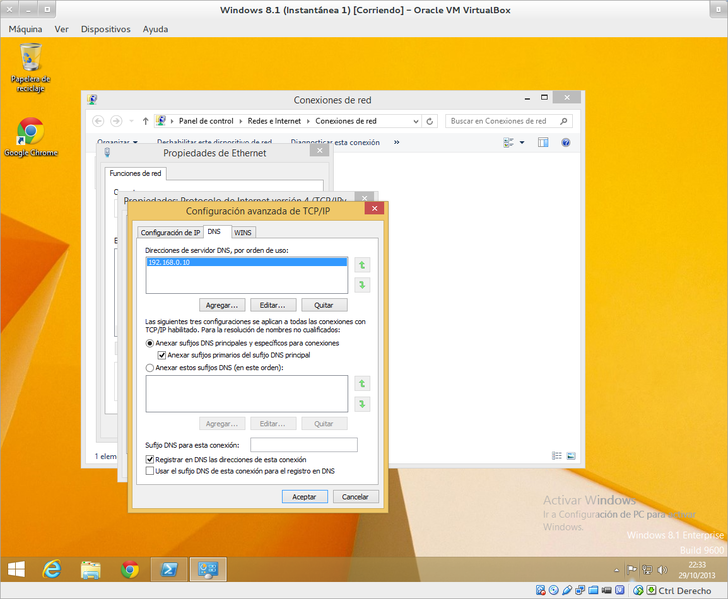
Task: Launch Chrome from the taskbar
Action: pyautogui.click(x=130, y=569)
